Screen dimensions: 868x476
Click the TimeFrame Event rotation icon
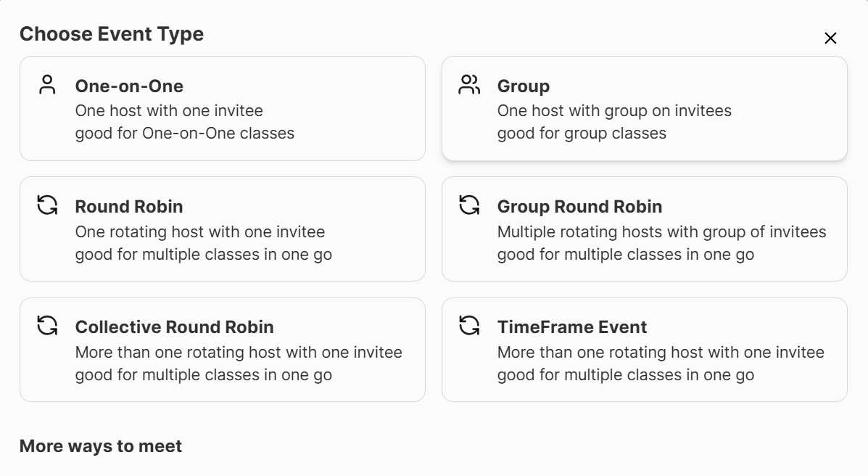coord(469,327)
